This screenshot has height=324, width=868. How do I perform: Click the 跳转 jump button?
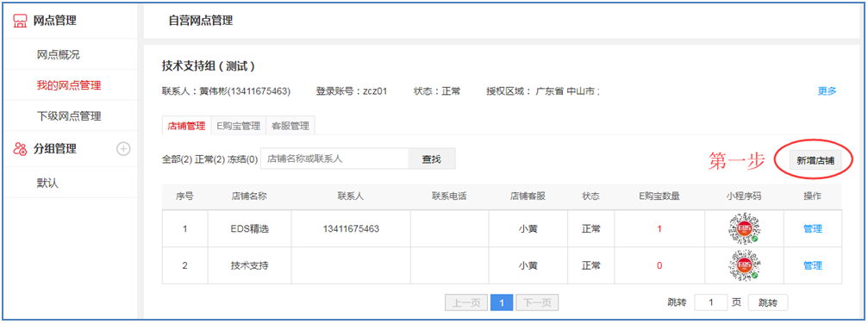click(x=768, y=302)
